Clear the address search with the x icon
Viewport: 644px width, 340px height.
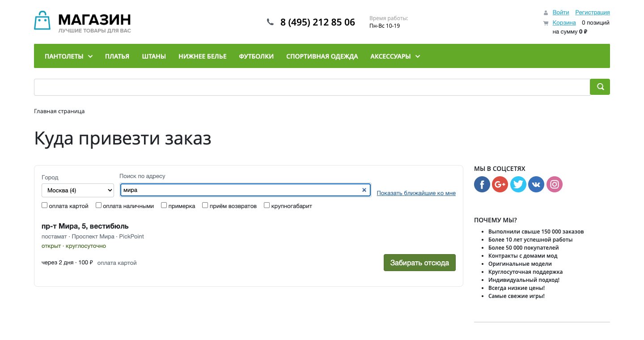click(x=364, y=190)
